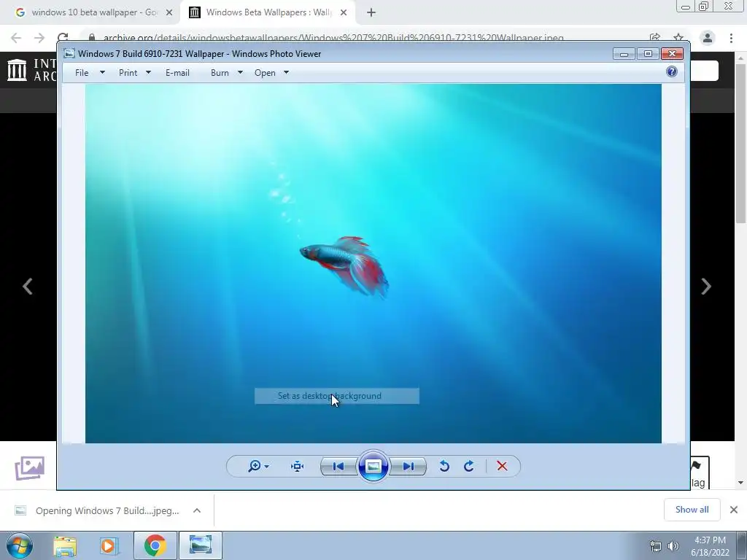Viewport: 747px width, 560px height.
Task: Open Windows Explorer from taskbar
Action: [x=65, y=545]
